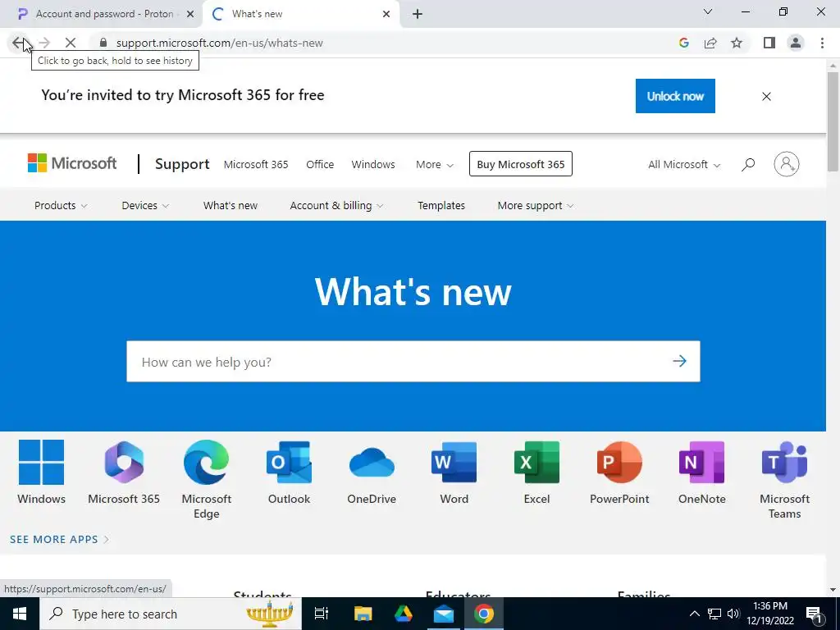Go back with the browser back arrow
This screenshot has height=630, width=840.
tap(18, 43)
